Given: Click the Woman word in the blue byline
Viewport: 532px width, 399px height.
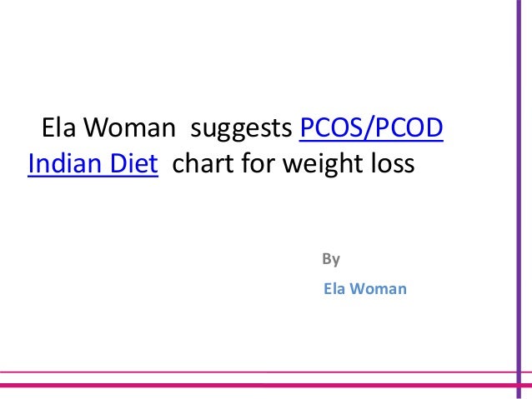Looking at the screenshot, I should click(379, 289).
